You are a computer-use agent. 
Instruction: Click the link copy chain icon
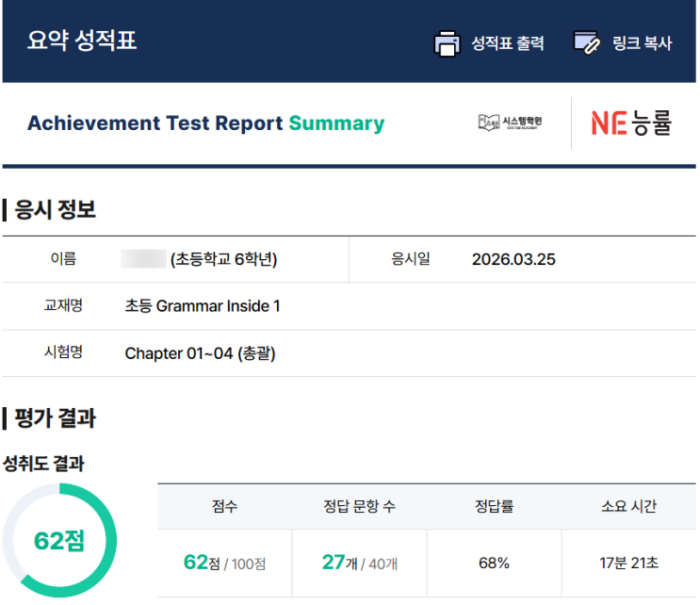tap(587, 43)
